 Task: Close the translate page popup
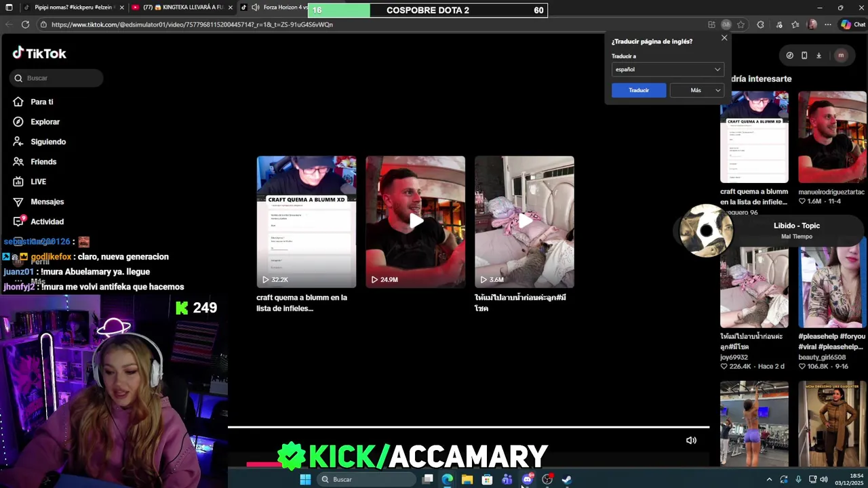(724, 38)
